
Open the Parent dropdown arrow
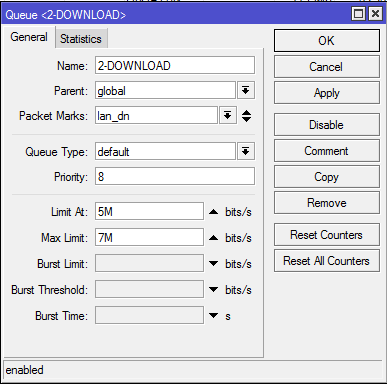(x=246, y=90)
